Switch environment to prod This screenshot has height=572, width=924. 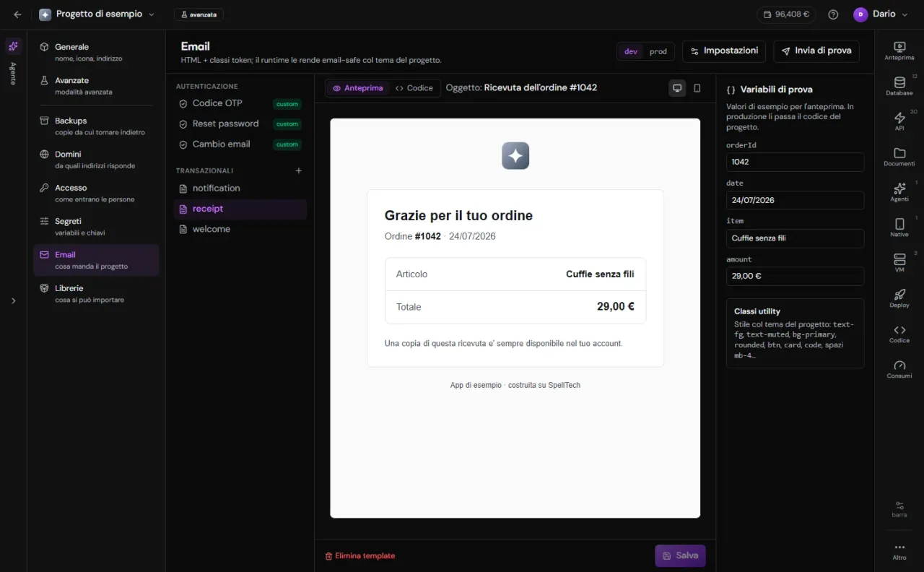658,51
